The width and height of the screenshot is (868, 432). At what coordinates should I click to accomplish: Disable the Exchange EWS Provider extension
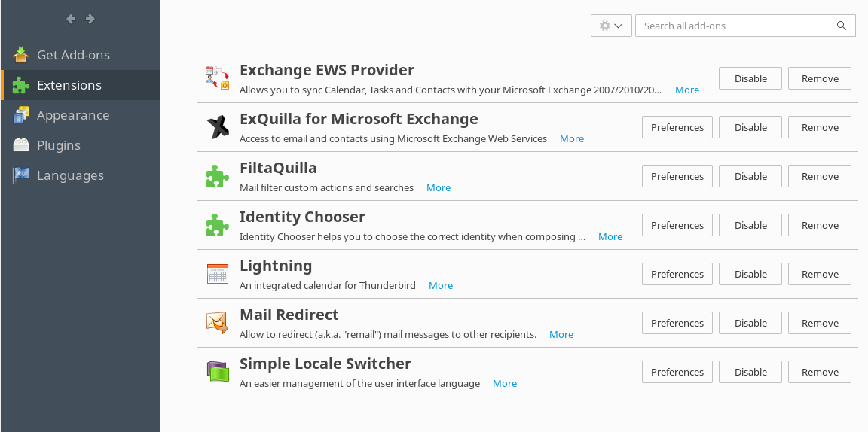coord(750,78)
